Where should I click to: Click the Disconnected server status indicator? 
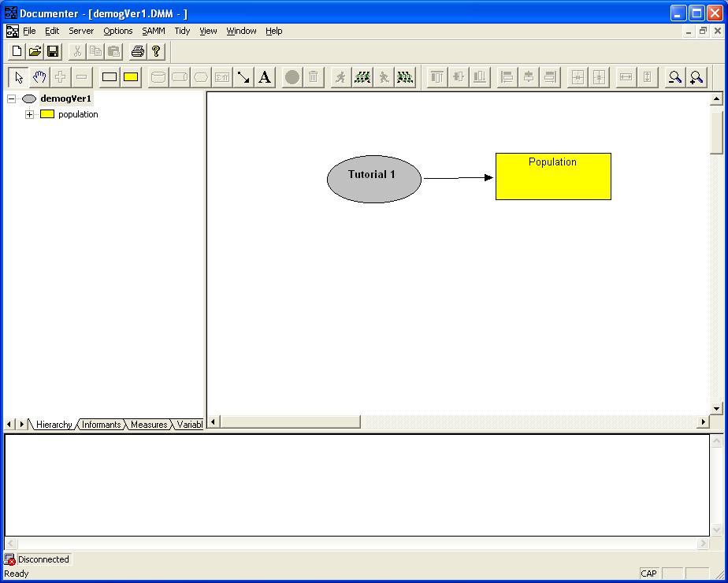[x=38, y=559]
